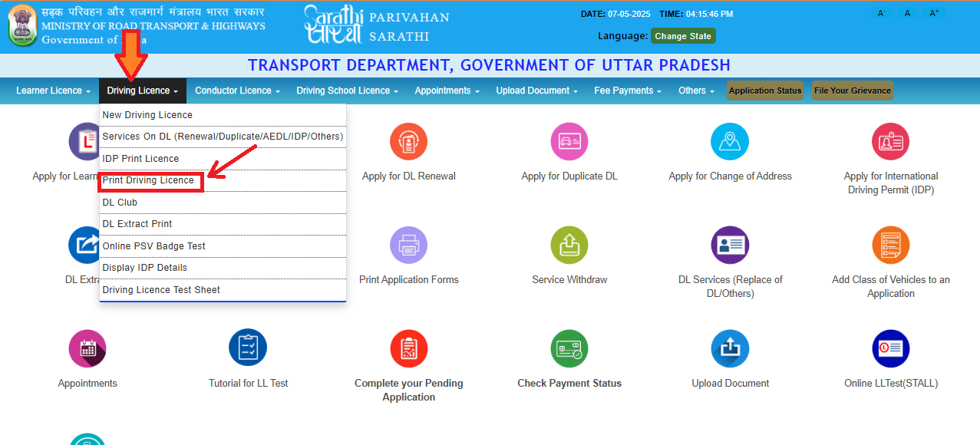Click the Online LLTest(STALL) icon

[x=890, y=349]
